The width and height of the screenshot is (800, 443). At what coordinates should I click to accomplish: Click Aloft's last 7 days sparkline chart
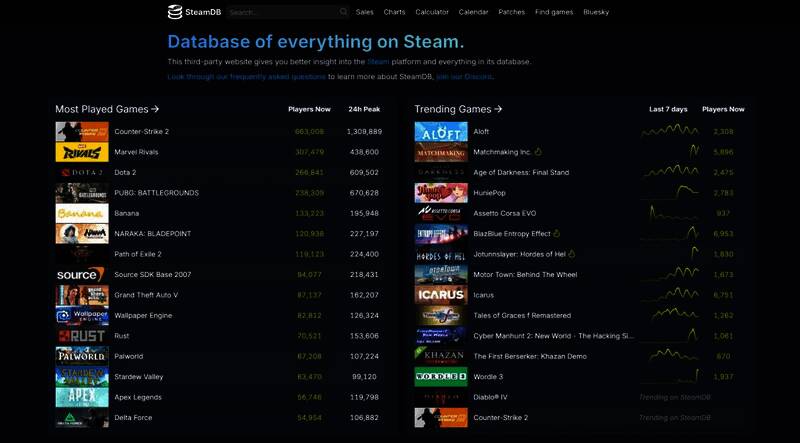coord(669,131)
